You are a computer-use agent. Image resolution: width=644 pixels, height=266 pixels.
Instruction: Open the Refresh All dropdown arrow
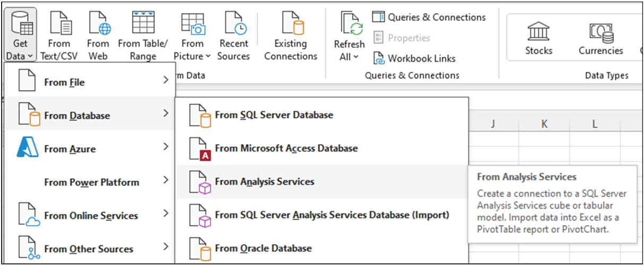point(355,57)
